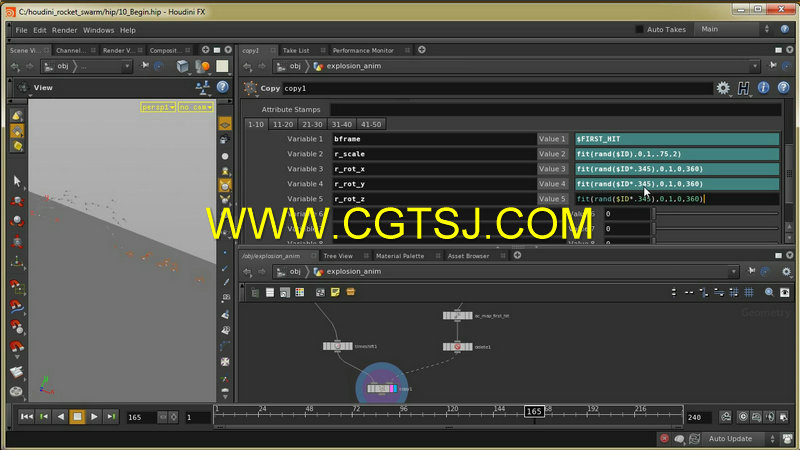
Task: Open the color palette in network toolbar
Action: tap(299, 292)
